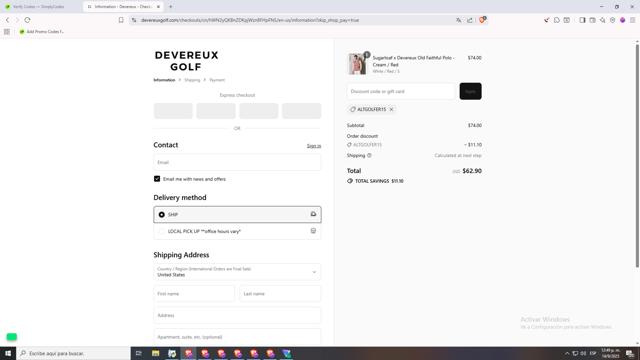Focus the Address field
Viewport: 640px width, 360px height.
click(x=237, y=316)
